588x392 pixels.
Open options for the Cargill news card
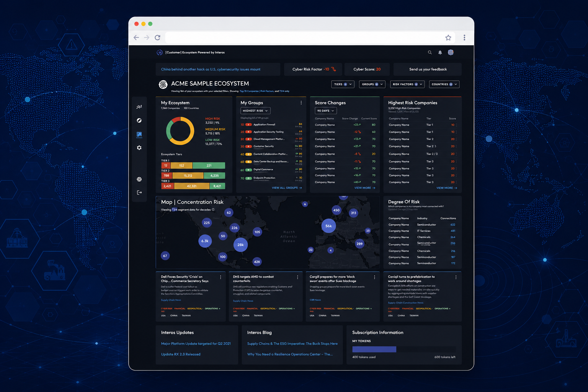[x=374, y=277]
